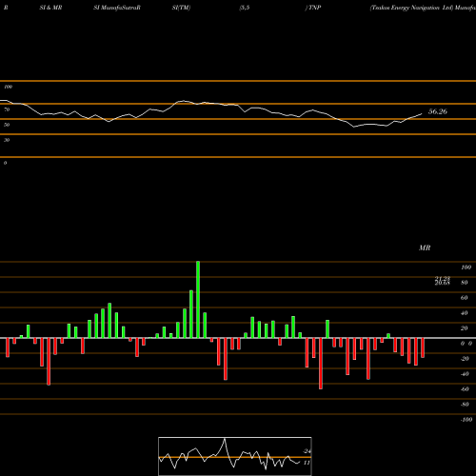The height and width of the screenshot is (476, 476).
Task: Click the MR axis 80 label
Action: click(x=465, y=283)
